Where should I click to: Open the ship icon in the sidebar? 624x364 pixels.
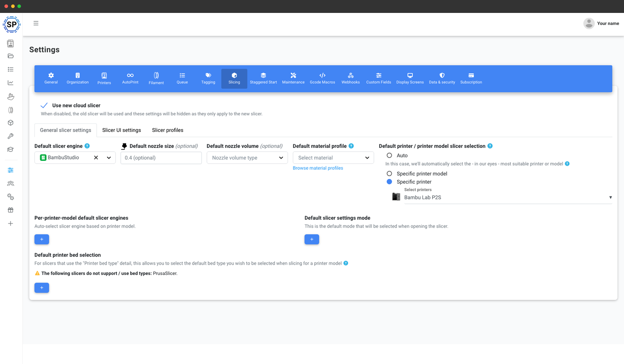(10, 96)
